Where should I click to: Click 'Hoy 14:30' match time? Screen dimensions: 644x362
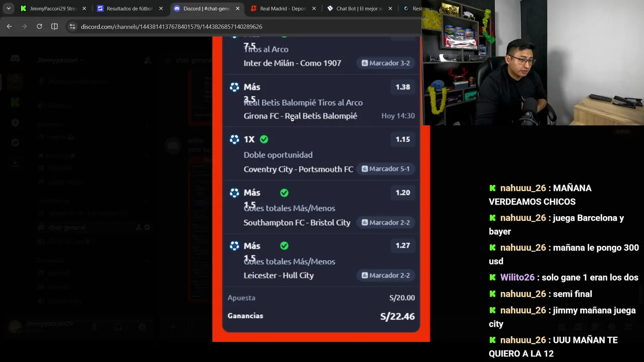(x=398, y=116)
